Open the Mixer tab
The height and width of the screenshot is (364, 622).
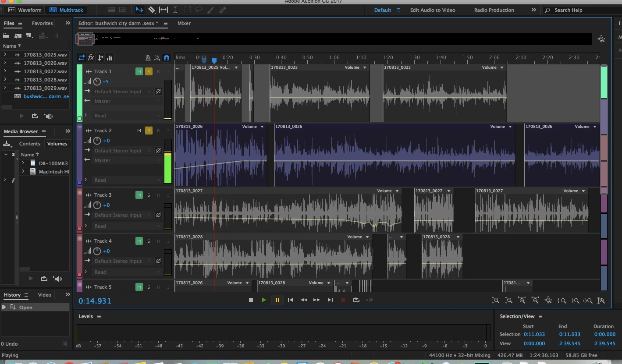click(184, 23)
